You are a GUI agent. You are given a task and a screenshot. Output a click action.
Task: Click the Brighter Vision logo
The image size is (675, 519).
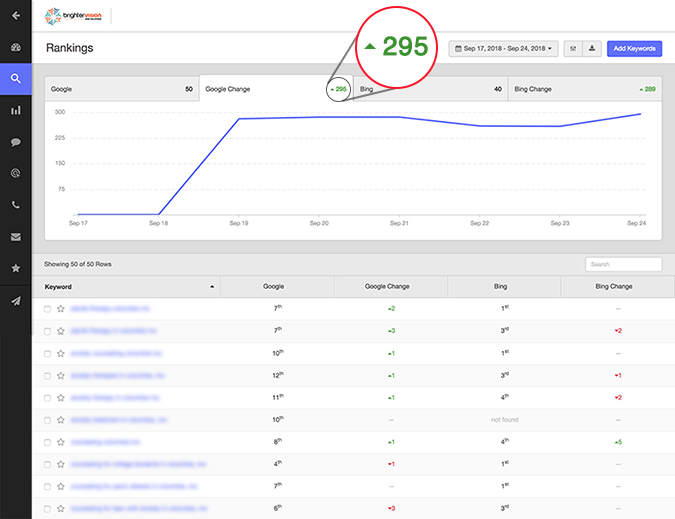click(74, 16)
